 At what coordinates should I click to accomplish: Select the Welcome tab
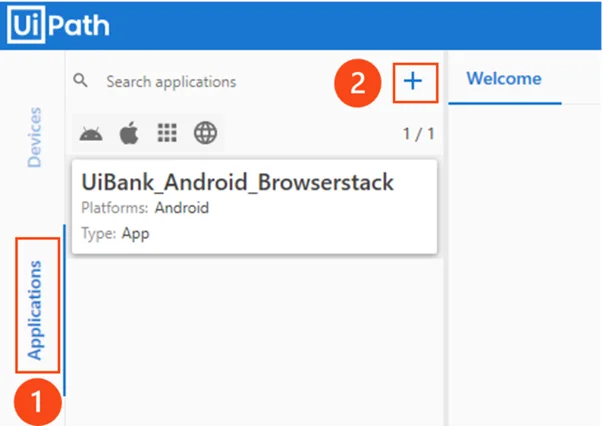tap(504, 79)
